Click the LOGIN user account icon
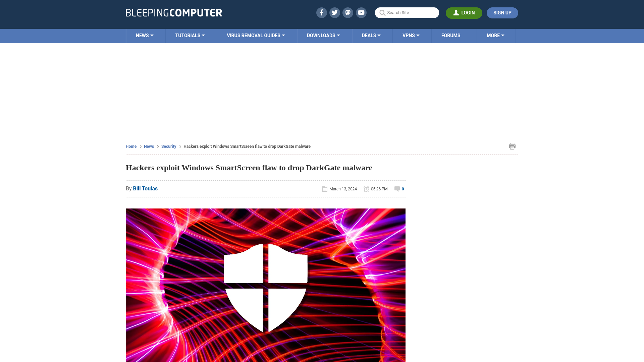 click(456, 13)
